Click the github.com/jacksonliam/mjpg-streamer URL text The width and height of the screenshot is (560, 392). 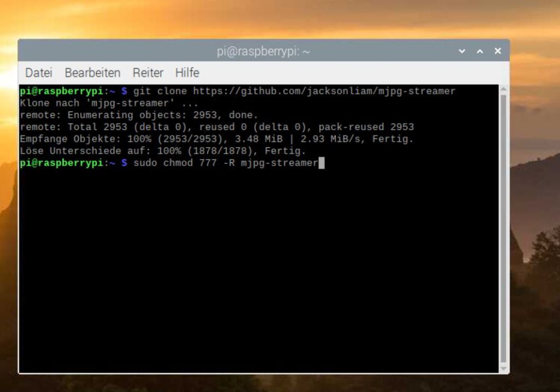324,91
